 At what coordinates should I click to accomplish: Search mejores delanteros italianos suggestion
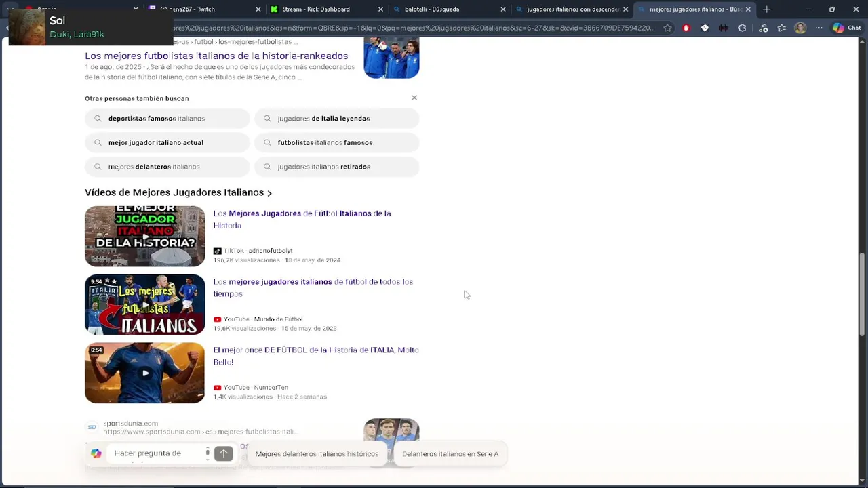(x=167, y=167)
